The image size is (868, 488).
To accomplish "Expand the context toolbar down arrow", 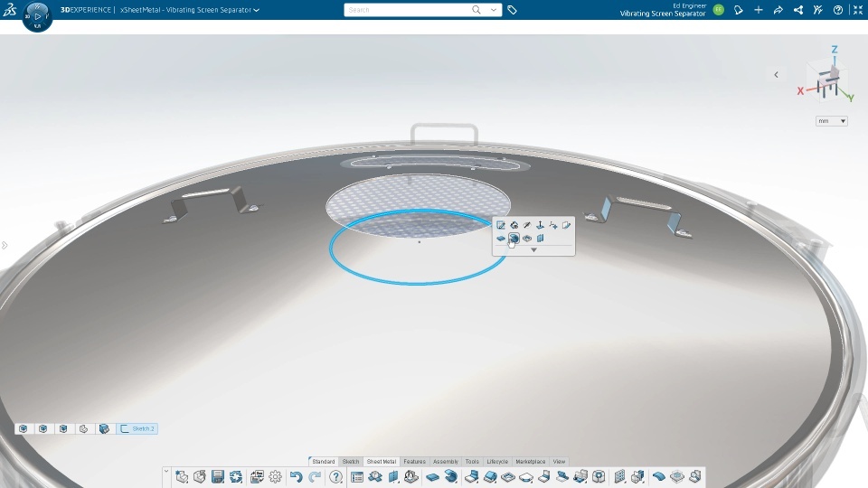I will pos(533,250).
